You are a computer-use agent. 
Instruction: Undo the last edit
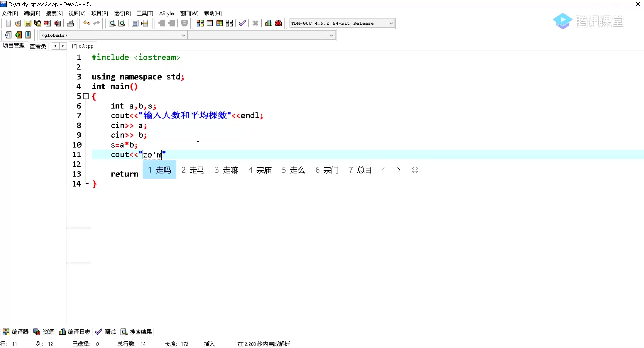coord(87,23)
